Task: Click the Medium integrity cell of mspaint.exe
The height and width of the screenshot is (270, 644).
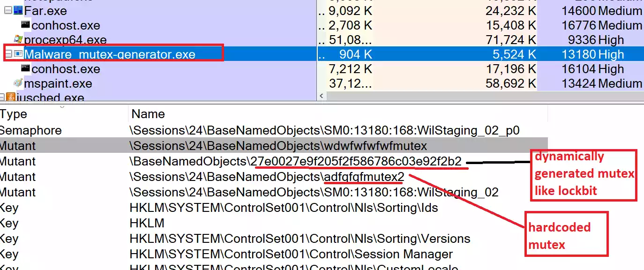Action: 620,83
